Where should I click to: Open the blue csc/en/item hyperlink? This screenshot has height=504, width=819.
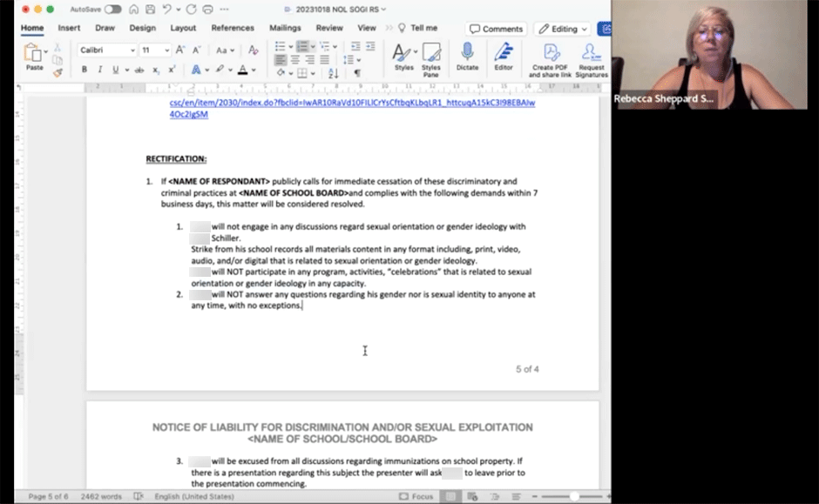coord(352,108)
